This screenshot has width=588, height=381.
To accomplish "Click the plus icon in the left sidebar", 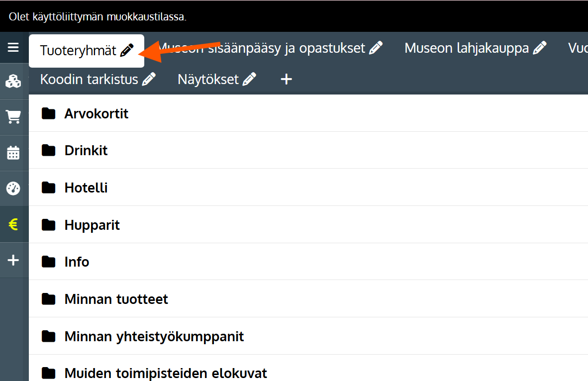I will coord(13,260).
